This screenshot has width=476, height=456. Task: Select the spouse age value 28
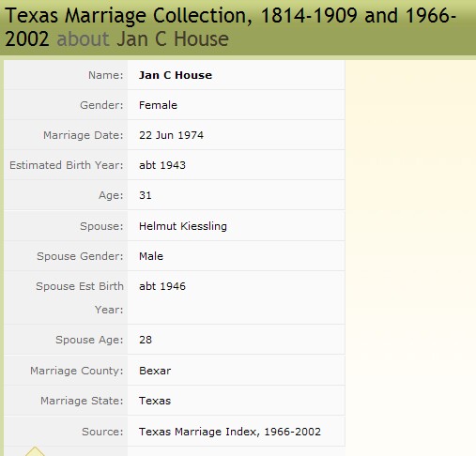coord(146,340)
